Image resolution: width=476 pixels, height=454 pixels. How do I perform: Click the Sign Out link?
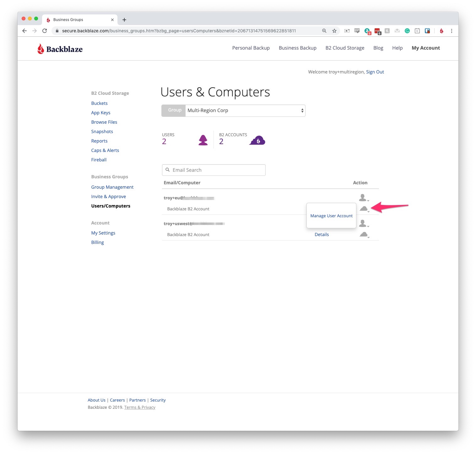pyautogui.click(x=375, y=72)
